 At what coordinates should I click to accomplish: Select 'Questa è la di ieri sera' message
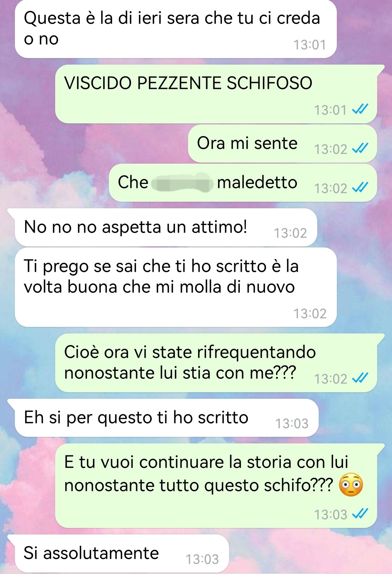coord(176,29)
